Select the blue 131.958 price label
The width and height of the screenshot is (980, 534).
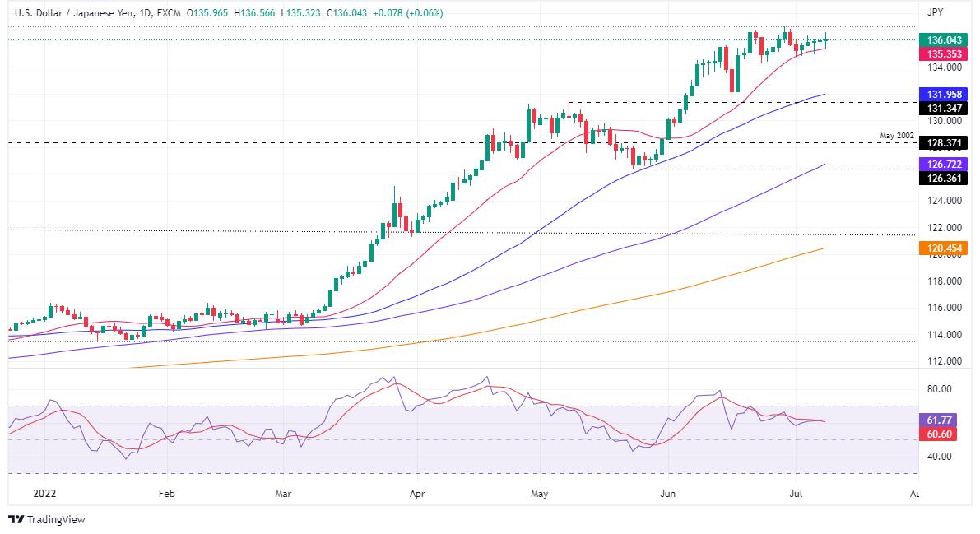944,95
